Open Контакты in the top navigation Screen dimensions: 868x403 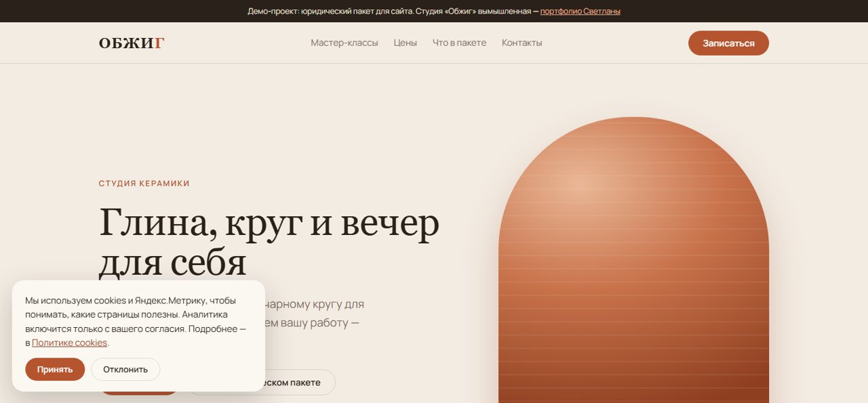(521, 43)
